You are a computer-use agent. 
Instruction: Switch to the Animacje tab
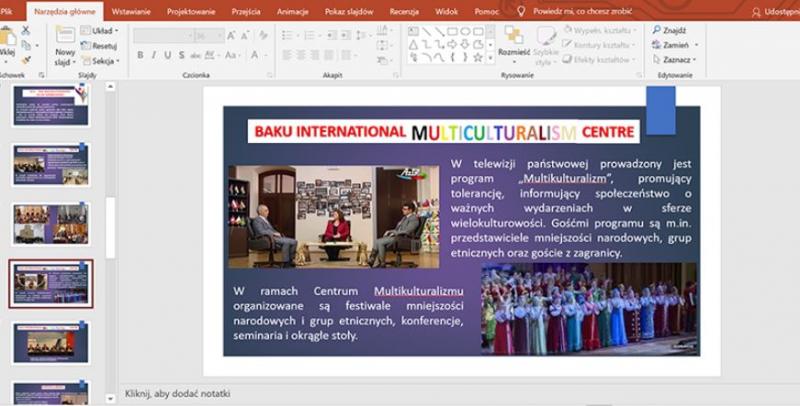[292, 11]
